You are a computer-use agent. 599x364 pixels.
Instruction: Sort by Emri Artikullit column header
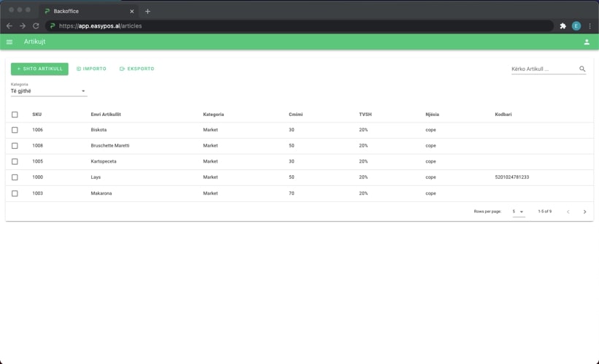click(106, 115)
